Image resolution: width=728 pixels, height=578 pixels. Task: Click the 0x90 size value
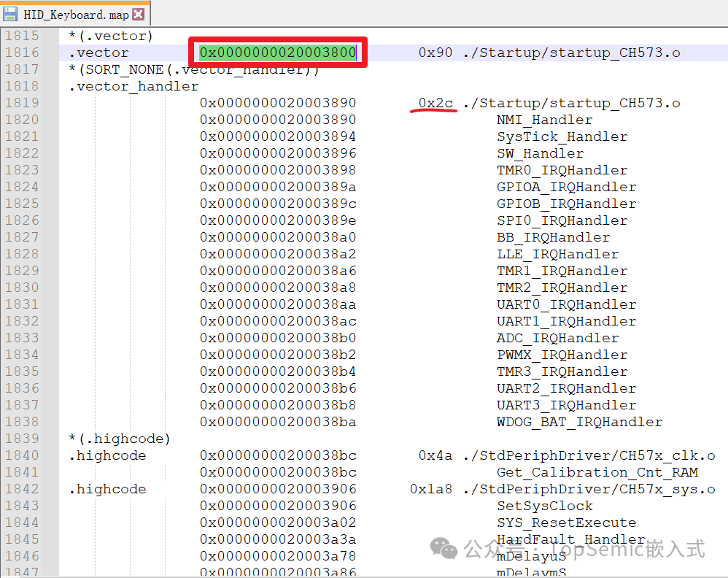[435, 53]
